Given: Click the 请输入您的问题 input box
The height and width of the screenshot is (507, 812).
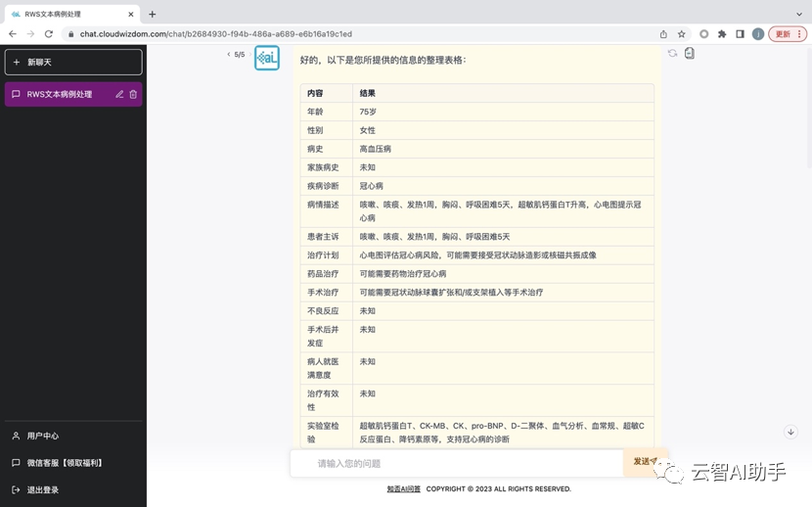Looking at the screenshot, I should tap(457, 463).
